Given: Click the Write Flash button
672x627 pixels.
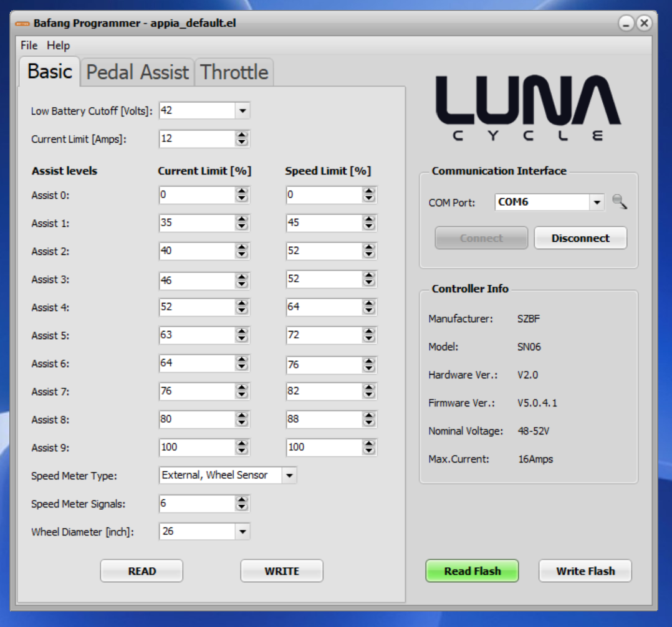Looking at the screenshot, I should click(x=585, y=571).
